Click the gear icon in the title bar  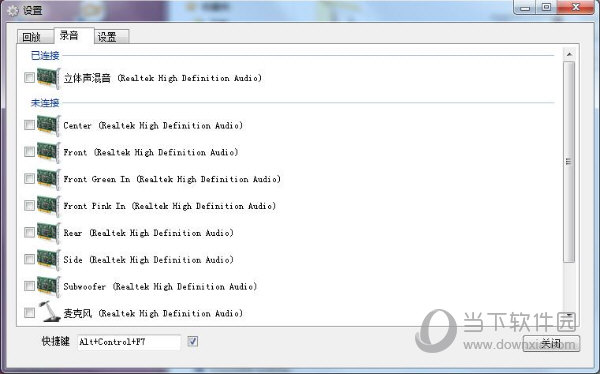(12, 11)
